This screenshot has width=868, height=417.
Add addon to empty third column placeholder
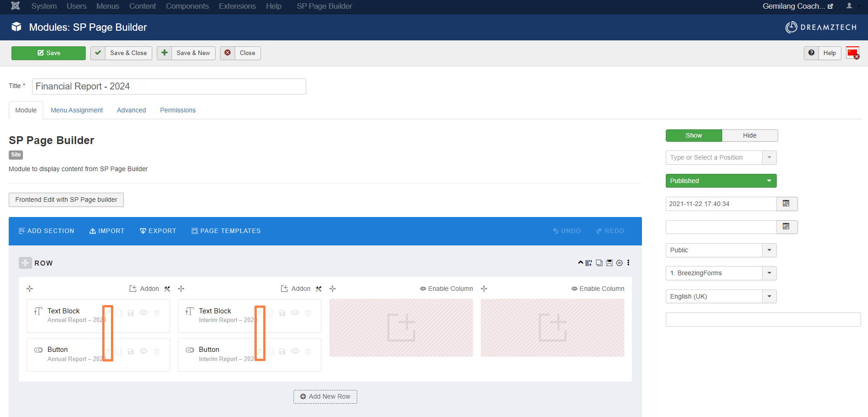[401, 328]
